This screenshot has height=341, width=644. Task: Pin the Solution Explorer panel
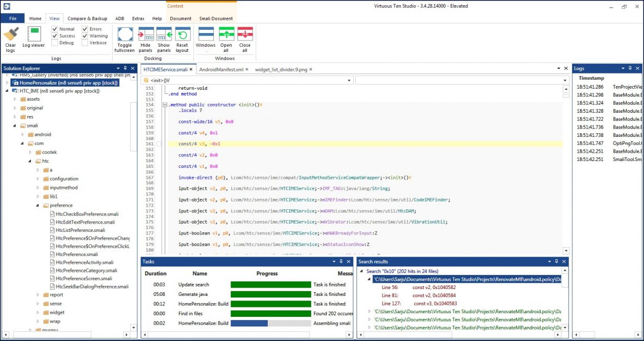point(125,68)
